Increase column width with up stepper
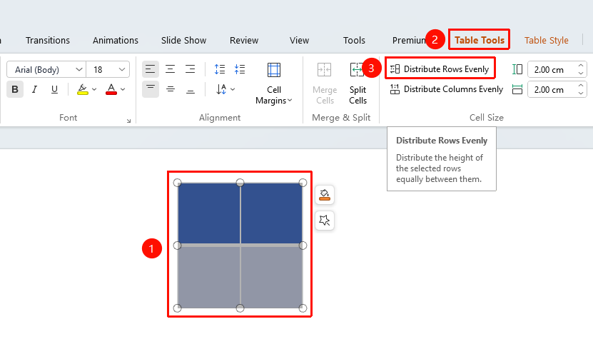The image size is (593, 364). (x=581, y=86)
